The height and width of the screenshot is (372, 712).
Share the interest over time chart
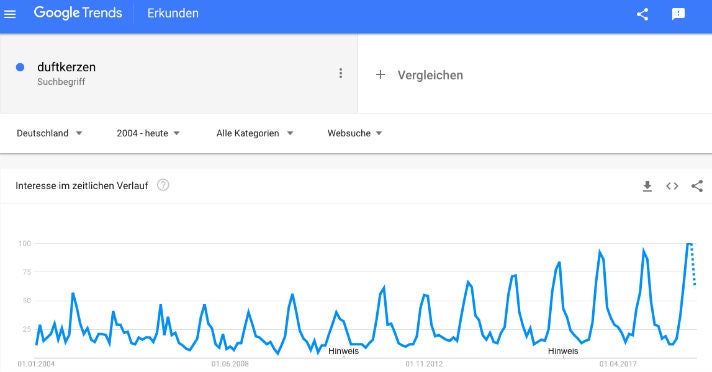(697, 186)
